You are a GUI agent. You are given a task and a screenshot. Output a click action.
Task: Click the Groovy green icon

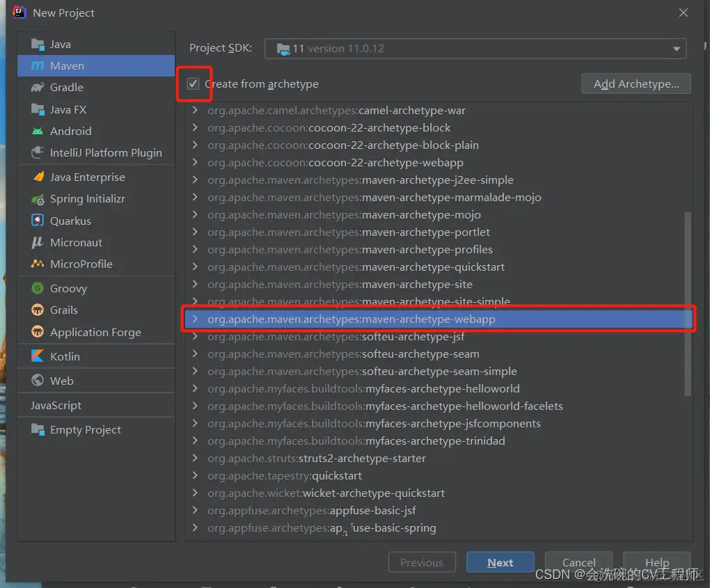click(x=38, y=288)
